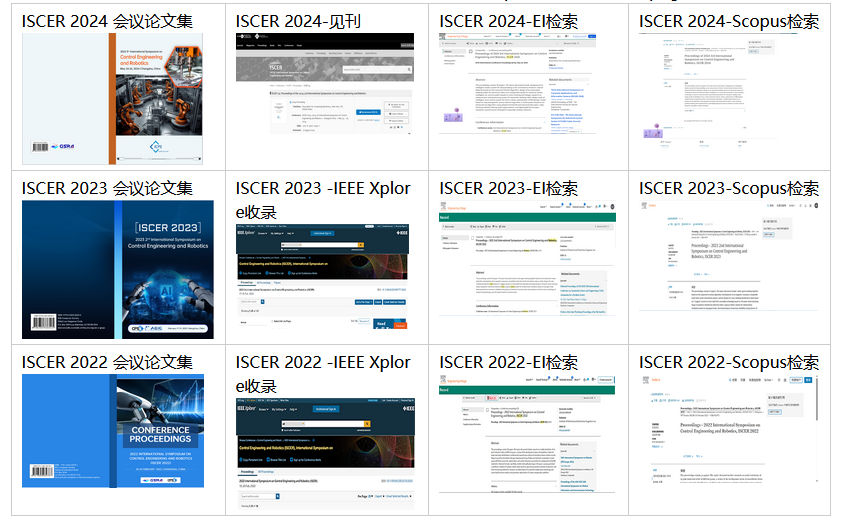View the ISCER 2023-Scopus检索 screenshot
This screenshot has width=849, height=527.
pos(729,256)
